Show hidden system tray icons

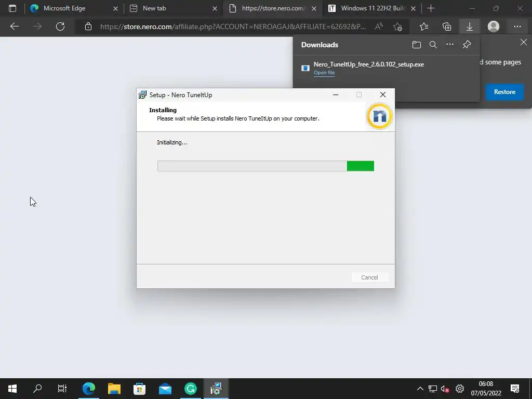(x=420, y=389)
